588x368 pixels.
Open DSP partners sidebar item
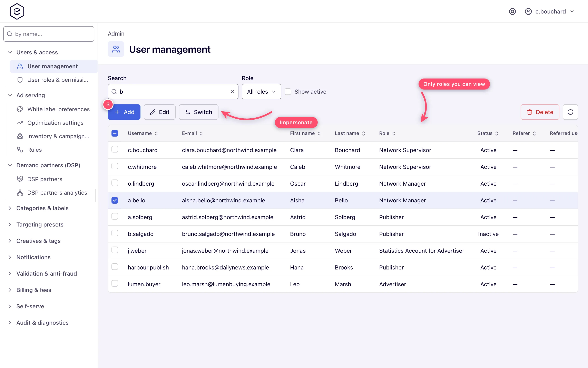(54, 179)
